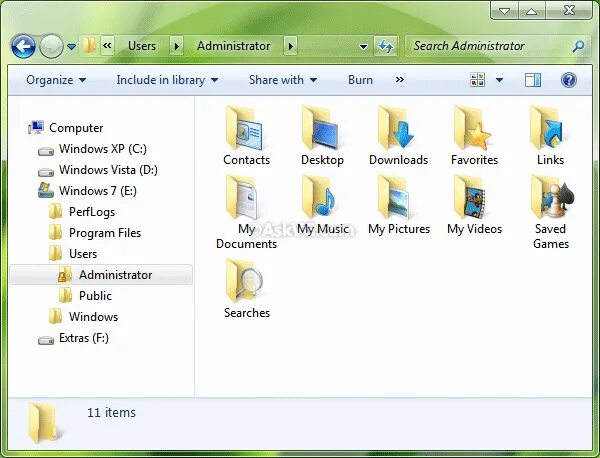Viewport: 600px width, 458px height.
Task: Open the My Music folder icon
Action: [320, 197]
